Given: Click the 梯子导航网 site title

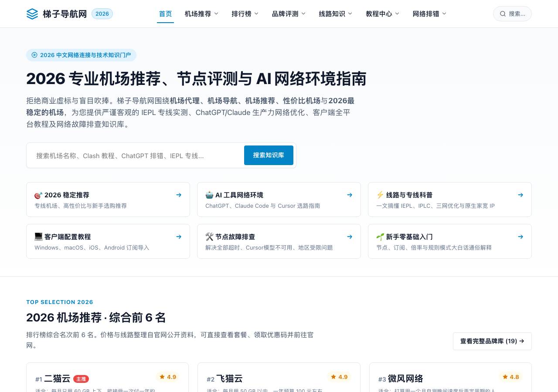Looking at the screenshot, I should 65,14.
